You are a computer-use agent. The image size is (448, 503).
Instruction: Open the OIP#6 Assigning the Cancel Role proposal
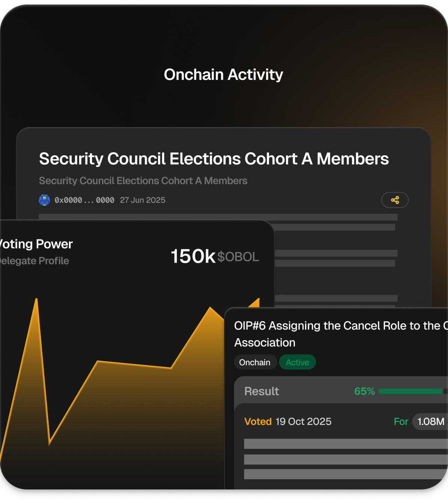pyautogui.click(x=338, y=326)
